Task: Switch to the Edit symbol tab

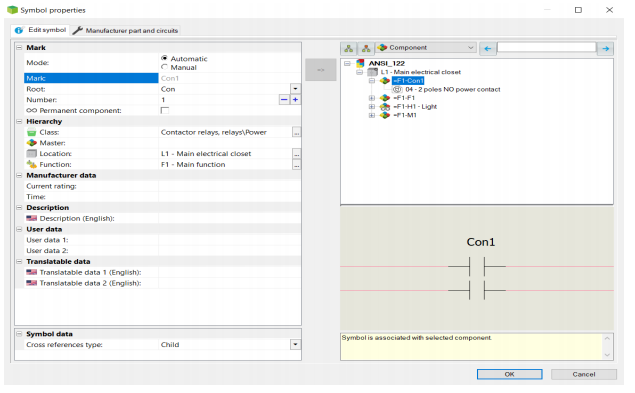Action: [x=40, y=30]
